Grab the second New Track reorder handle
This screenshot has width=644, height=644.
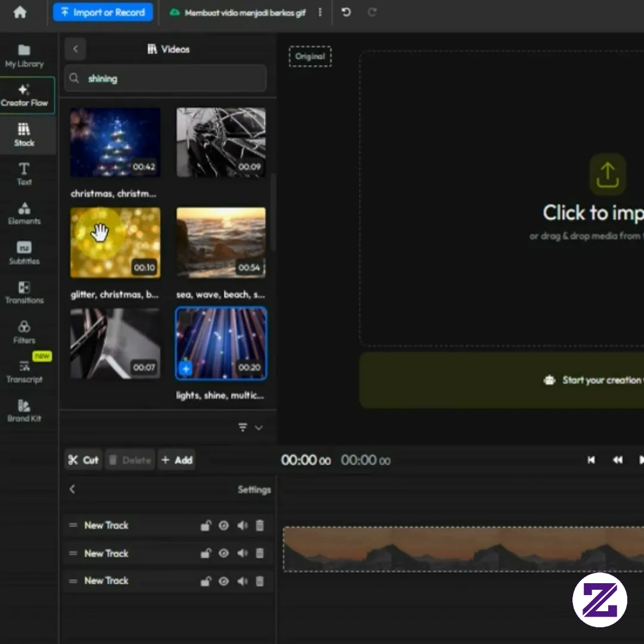click(x=73, y=553)
